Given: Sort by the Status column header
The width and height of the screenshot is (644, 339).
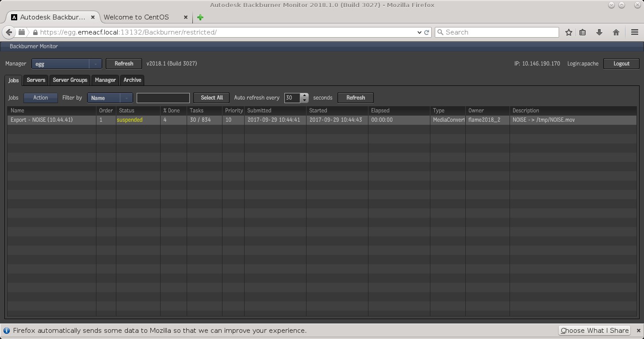Looking at the screenshot, I should coord(138,111).
